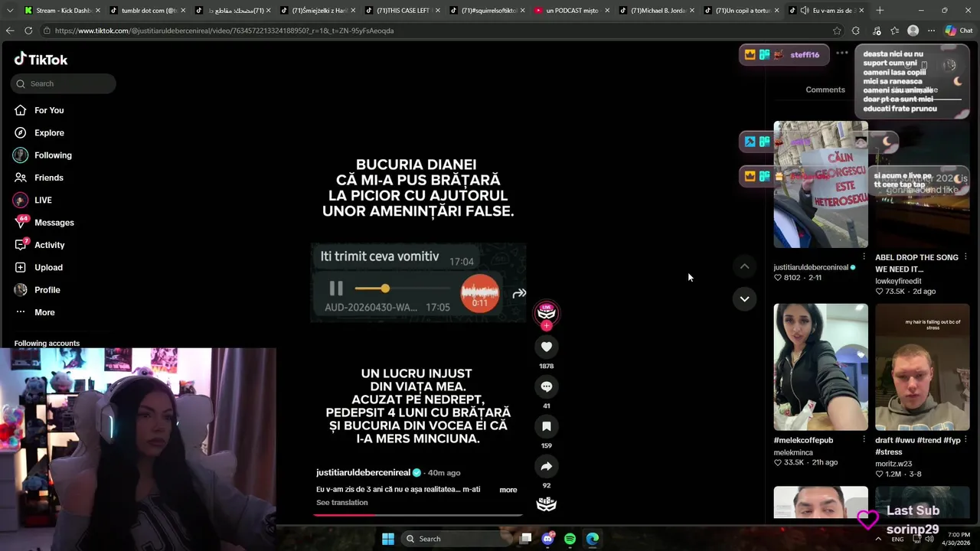Open the stressed hair-falling-out video thumbnail

click(x=923, y=367)
